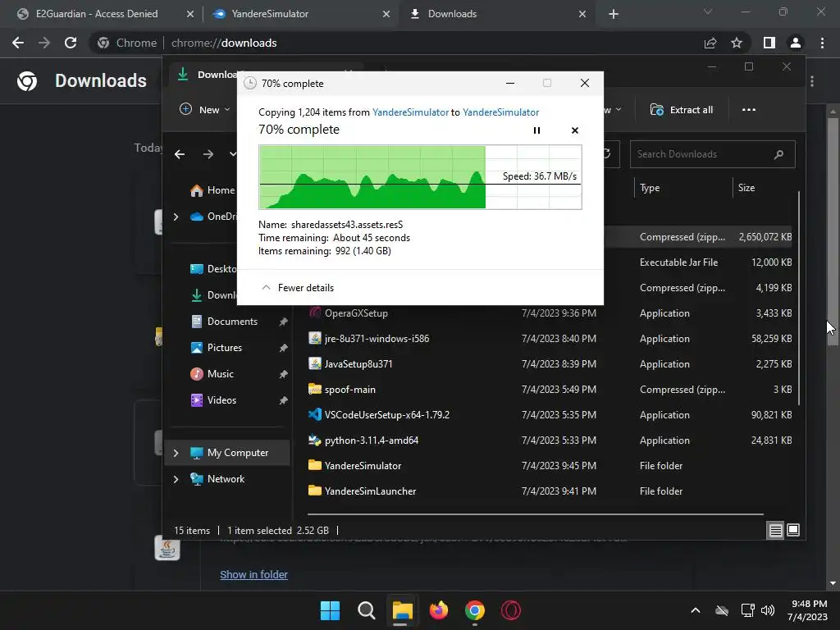Cancel the copy with the inner X
This screenshot has width=840, height=630.
point(574,130)
